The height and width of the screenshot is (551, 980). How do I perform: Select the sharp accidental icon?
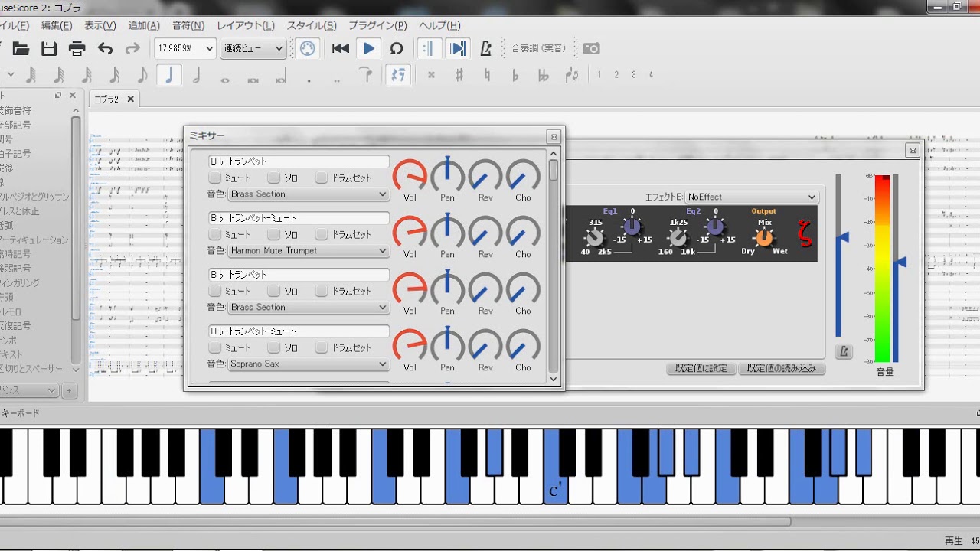[x=459, y=75]
